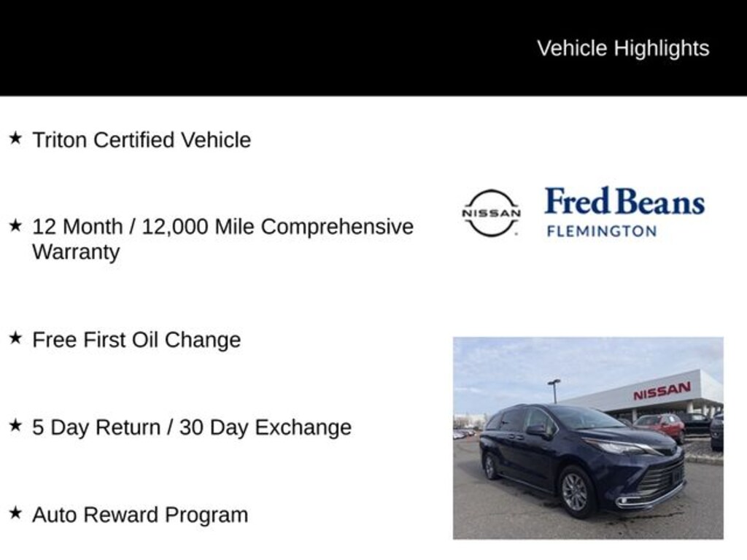Screen dimensions: 747x560
Task: Select the Triton Certified Vehicle text
Action: tap(142, 140)
